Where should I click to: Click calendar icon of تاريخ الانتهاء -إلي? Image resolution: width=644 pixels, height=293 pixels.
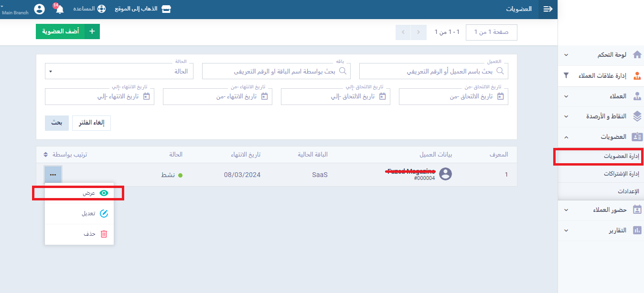pos(146,96)
